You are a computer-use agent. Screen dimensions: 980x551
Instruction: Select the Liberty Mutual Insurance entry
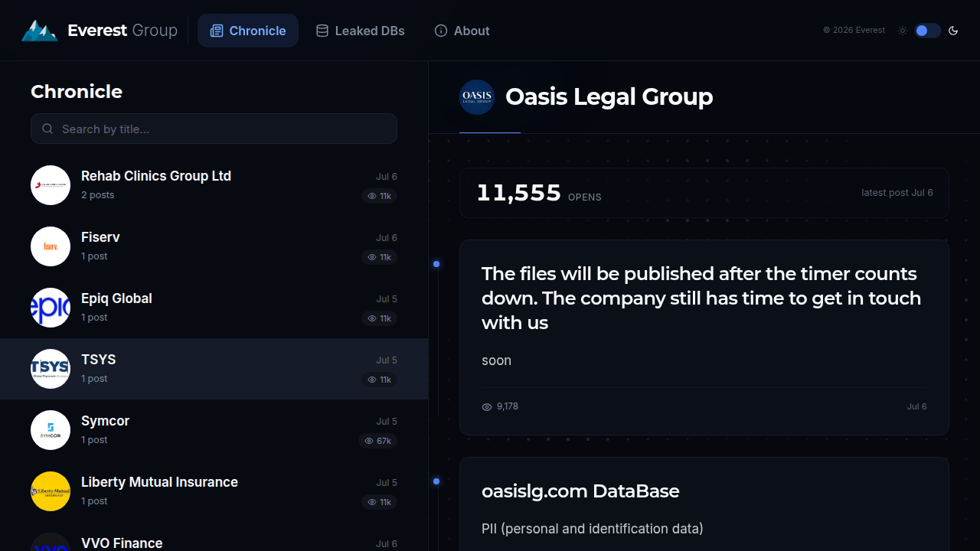[x=214, y=491]
